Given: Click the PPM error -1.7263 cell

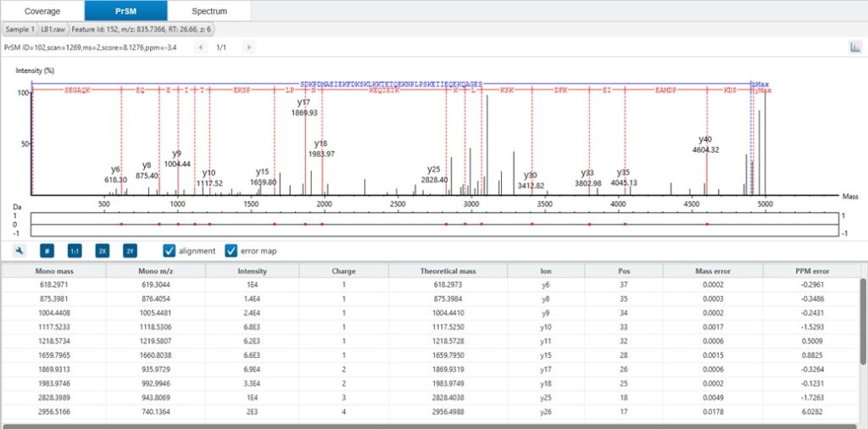Looking at the screenshot, I should [x=812, y=398].
